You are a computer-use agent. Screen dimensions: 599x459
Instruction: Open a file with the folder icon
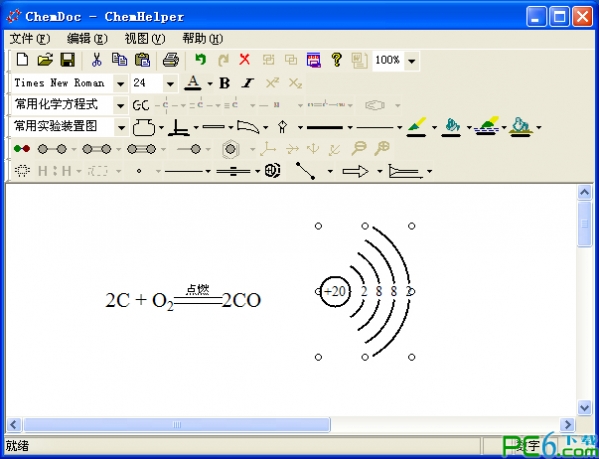pyautogui.click(x=45, y=60)
